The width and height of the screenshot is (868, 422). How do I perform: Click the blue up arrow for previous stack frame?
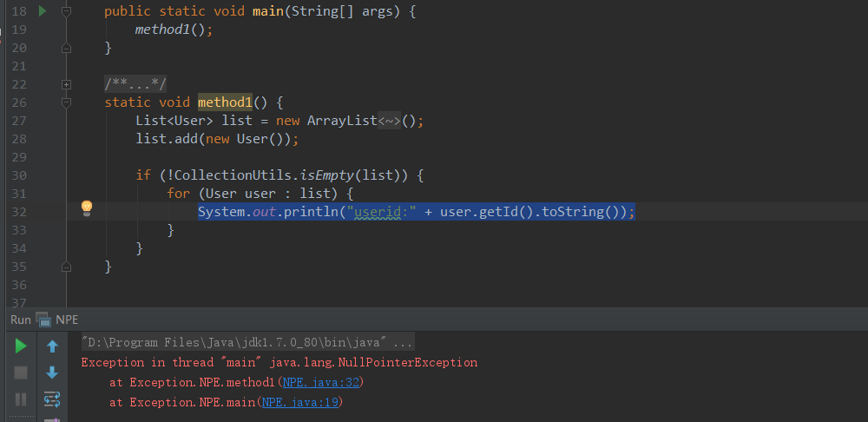[x=52, y=346]
